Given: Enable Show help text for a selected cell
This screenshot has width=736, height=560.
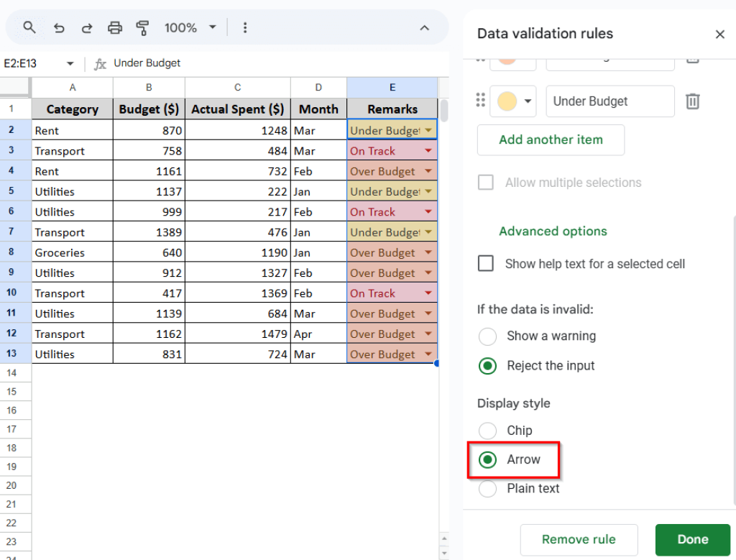Looking at the screenshot, I should (x=486, y=264).
